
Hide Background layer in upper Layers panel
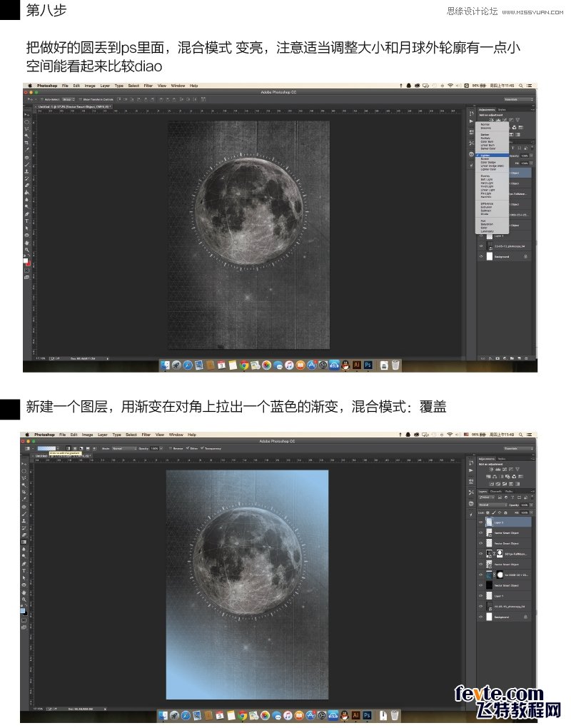[x=481, y=256]
